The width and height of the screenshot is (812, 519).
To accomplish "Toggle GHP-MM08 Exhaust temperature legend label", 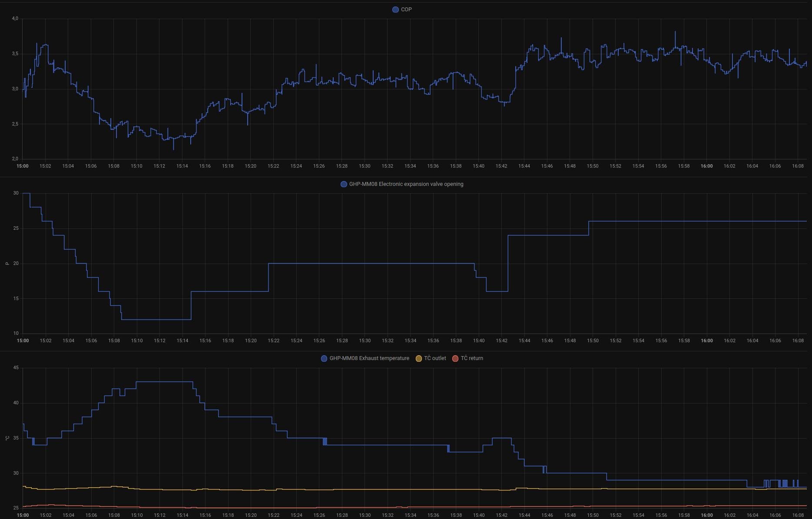I will coord(369,358).
